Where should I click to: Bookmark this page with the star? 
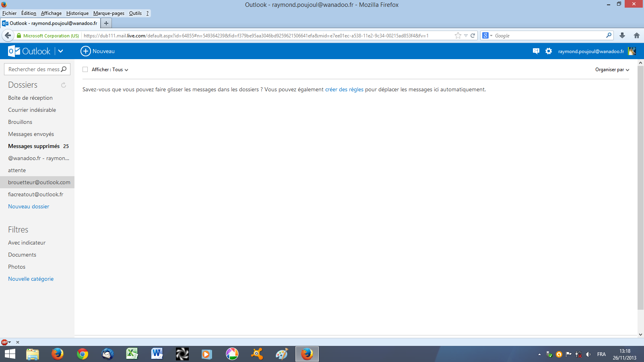pos(458,35)
